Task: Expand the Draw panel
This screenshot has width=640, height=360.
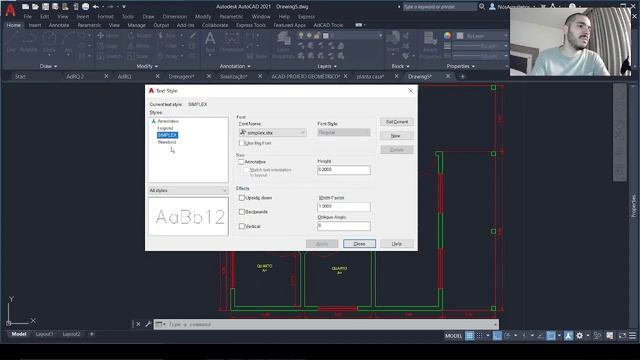Action: [48, 66]
